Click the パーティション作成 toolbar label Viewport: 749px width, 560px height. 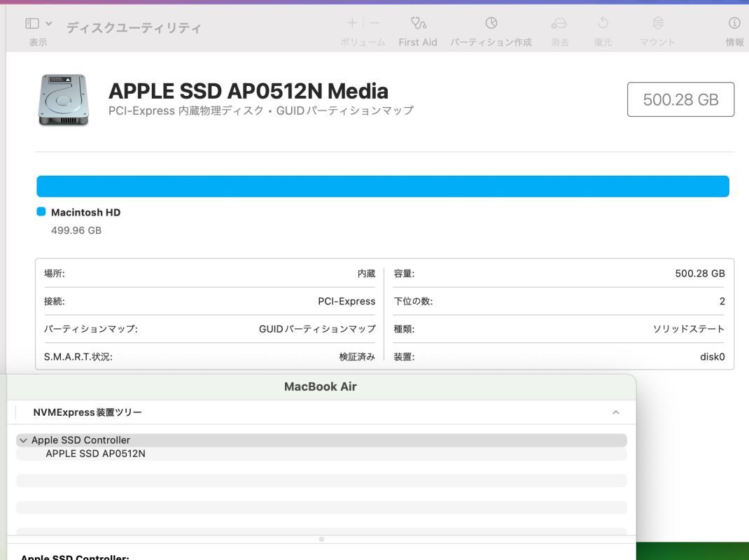(x=491, y=42)
